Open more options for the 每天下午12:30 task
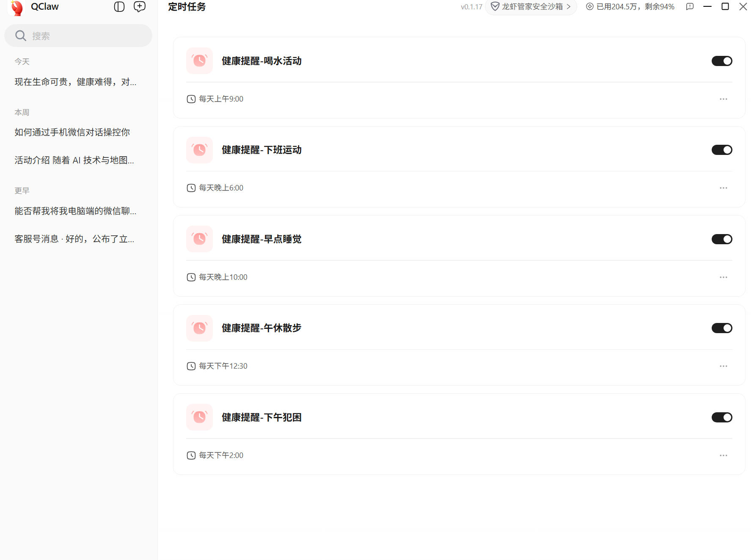 click(724, 366)
